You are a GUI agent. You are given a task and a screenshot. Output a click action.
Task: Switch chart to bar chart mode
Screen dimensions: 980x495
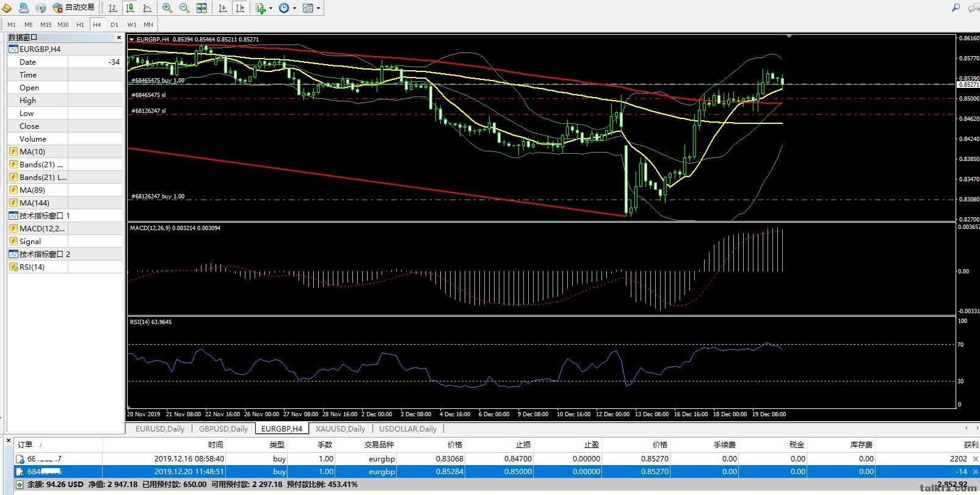(114, 8)
